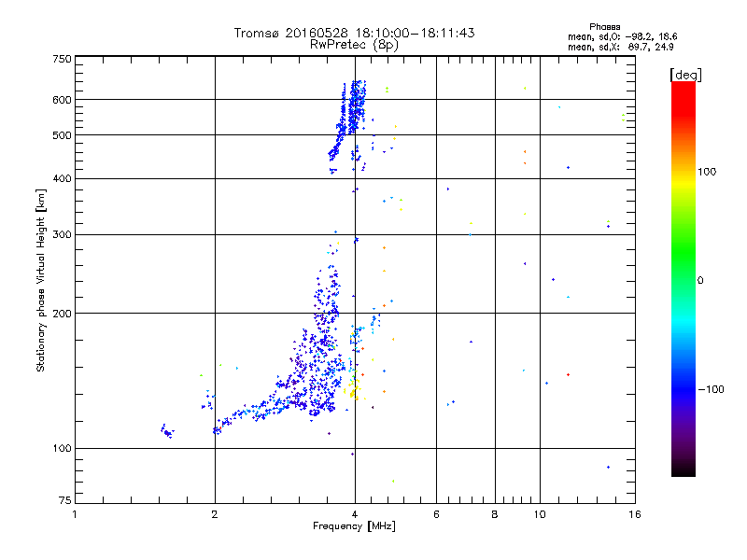Screen dimensions: 747x560
Task: Click the color scale bar
Action: [684, 279]
